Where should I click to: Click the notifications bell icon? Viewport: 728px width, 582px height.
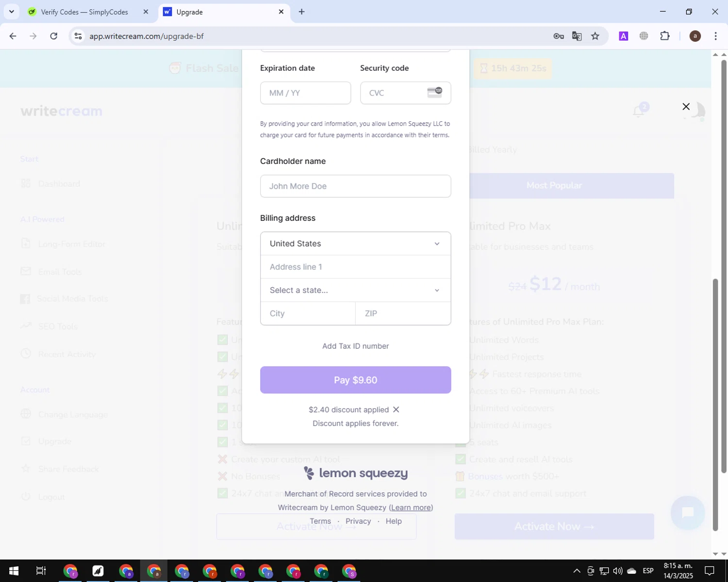click(x=639, y=112)
